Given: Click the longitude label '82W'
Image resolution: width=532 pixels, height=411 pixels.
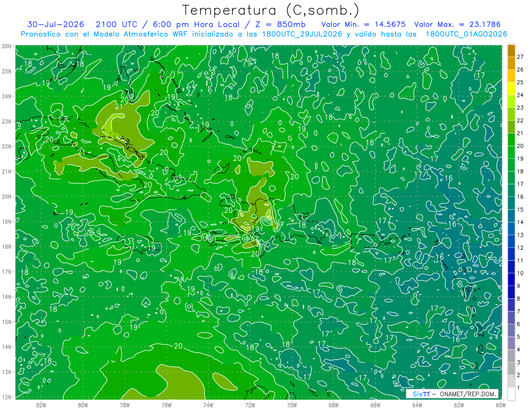Looking at the screenshot, I should coord(41,404).
